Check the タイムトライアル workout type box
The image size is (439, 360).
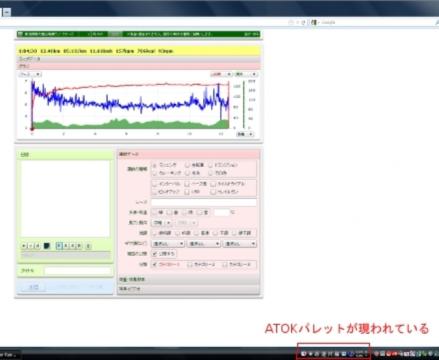pyautogui.click(x=213, y=184)
